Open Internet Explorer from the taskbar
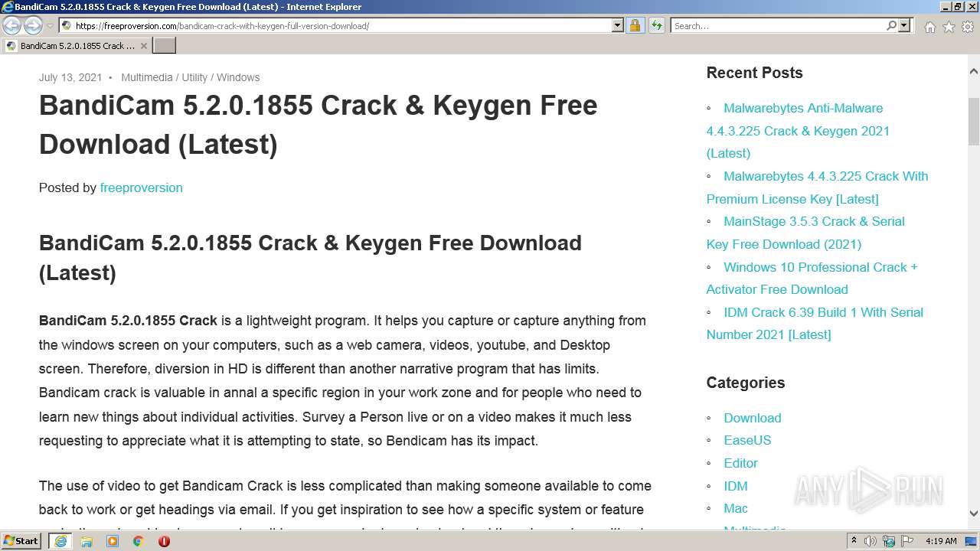980x551 pixels. [60, 541]
